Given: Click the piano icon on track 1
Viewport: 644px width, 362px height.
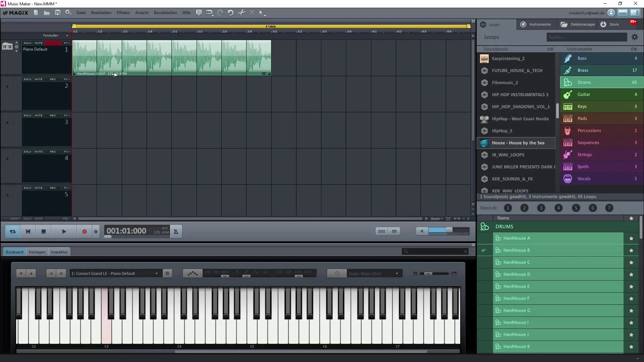Looking at the screenshot, I should click(x=7, y=47).
